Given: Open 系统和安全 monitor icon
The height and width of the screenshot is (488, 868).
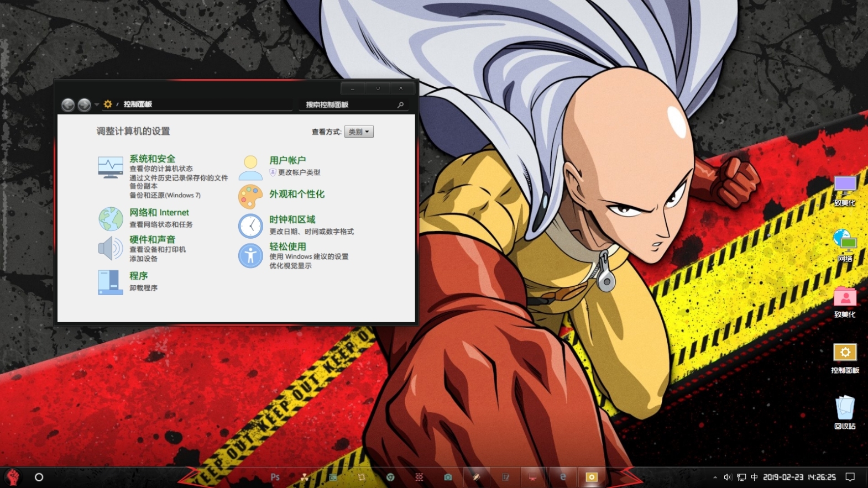Looking at the screenshot, I should (111, 167).
